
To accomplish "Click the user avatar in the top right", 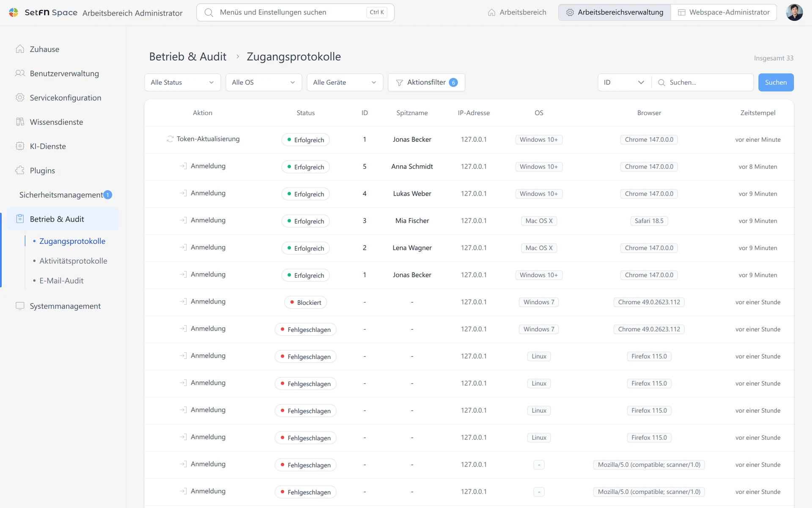I will click(794, 12).
